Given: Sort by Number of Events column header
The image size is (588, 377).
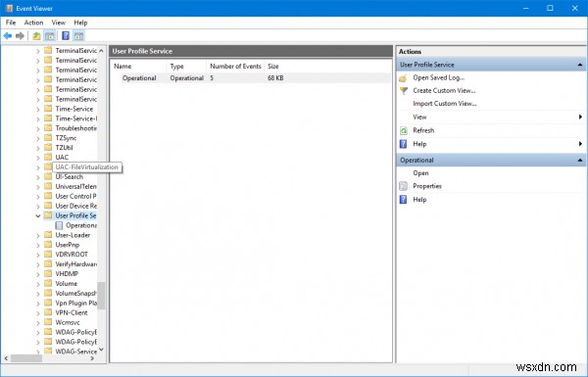Looking at the screenshot, I should (235, 67).
